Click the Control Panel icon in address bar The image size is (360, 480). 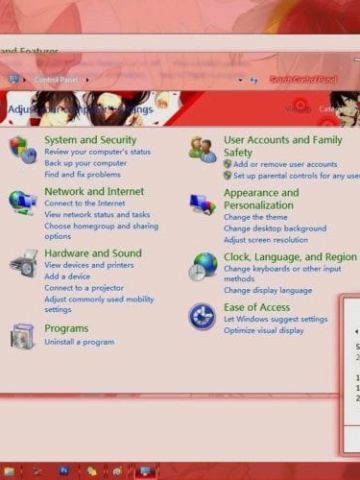pyautogui.click(x=14, y=79)
